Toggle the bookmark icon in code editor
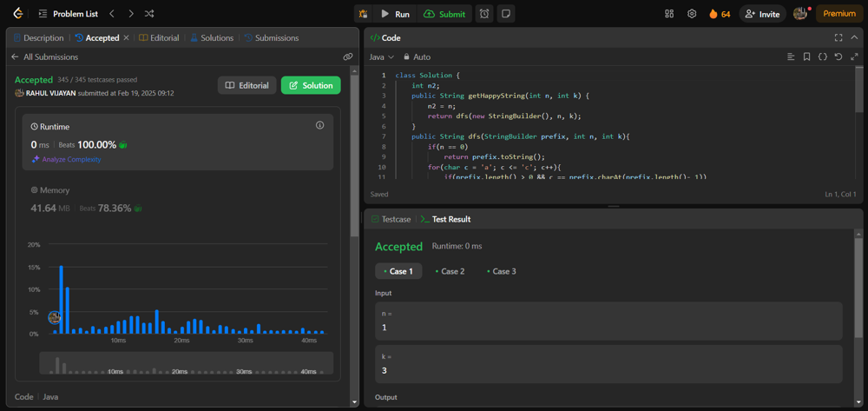This screenshot has width=868, height=411. click(x=806, y=57)
